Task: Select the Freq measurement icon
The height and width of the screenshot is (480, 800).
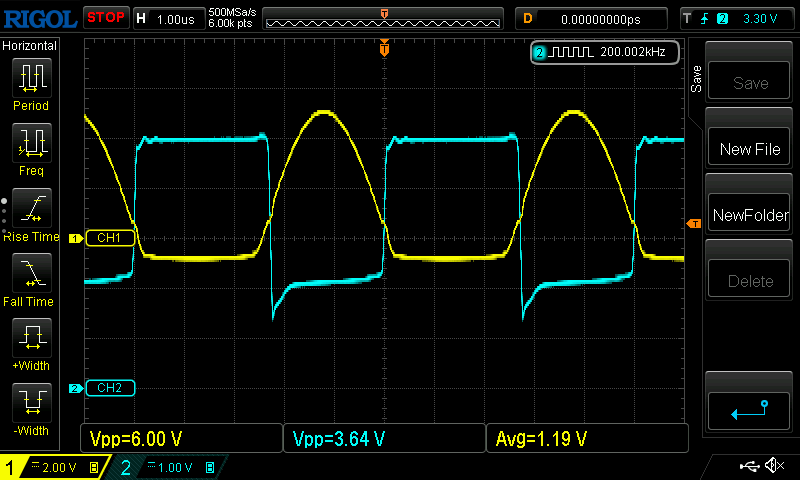Action: coord(32,142)
